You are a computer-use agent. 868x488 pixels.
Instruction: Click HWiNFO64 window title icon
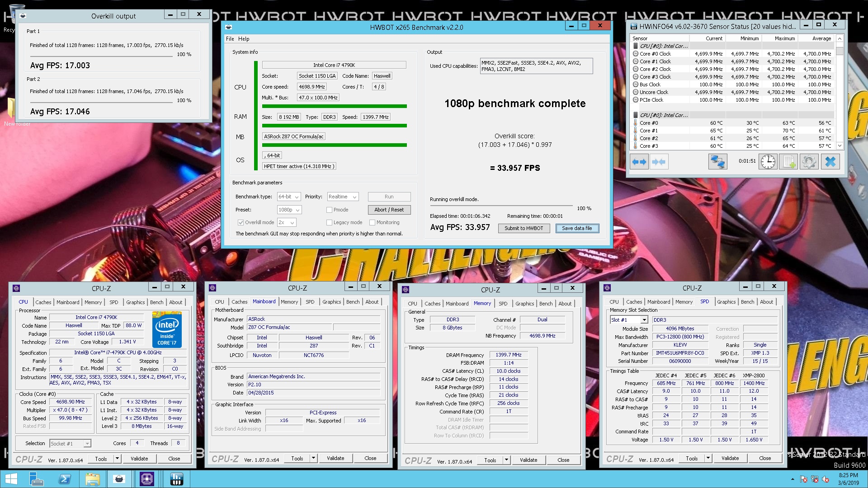coord(634,26)
